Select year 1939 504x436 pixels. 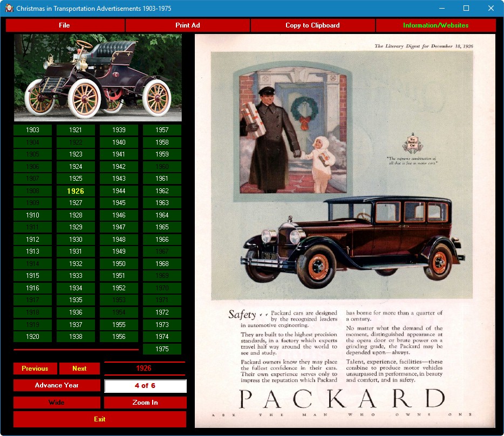tap(119, 130)
